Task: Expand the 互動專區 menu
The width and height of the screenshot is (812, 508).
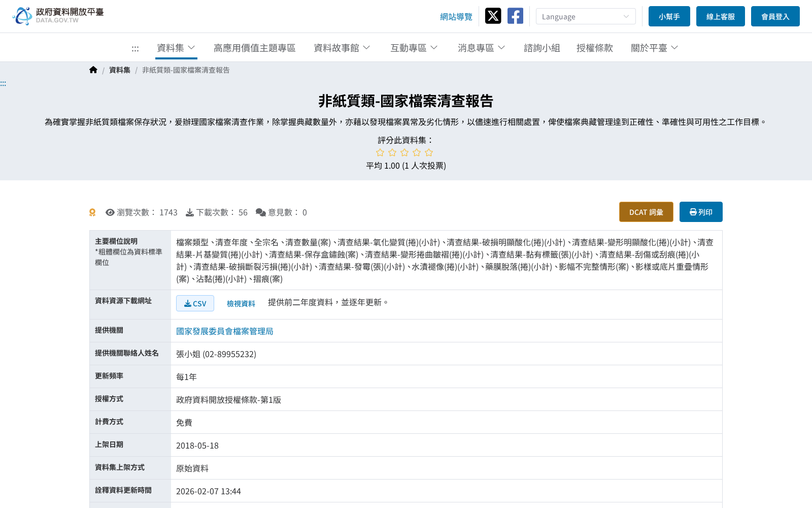Action: point(414,48)
